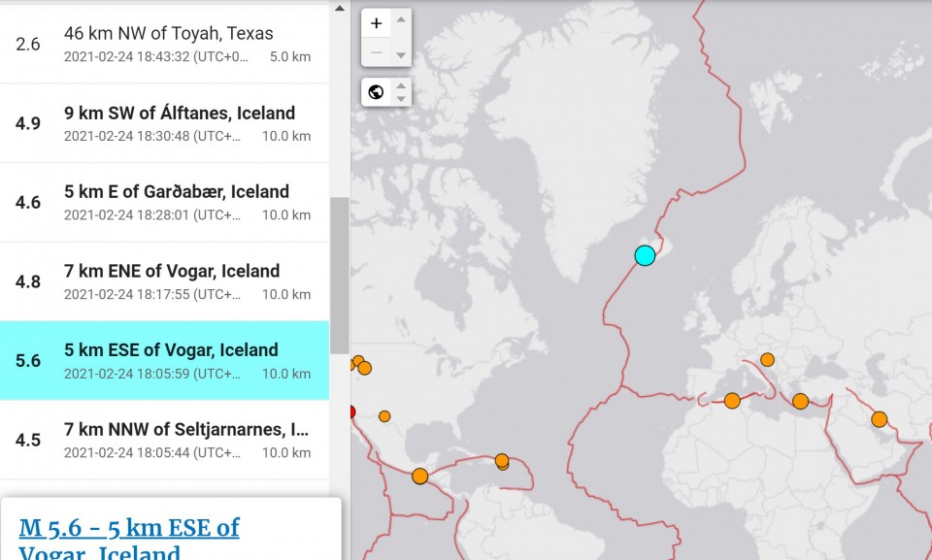Click the cyan selected earthquake marker on Iceland
The image size is (932, 560).
645,255
